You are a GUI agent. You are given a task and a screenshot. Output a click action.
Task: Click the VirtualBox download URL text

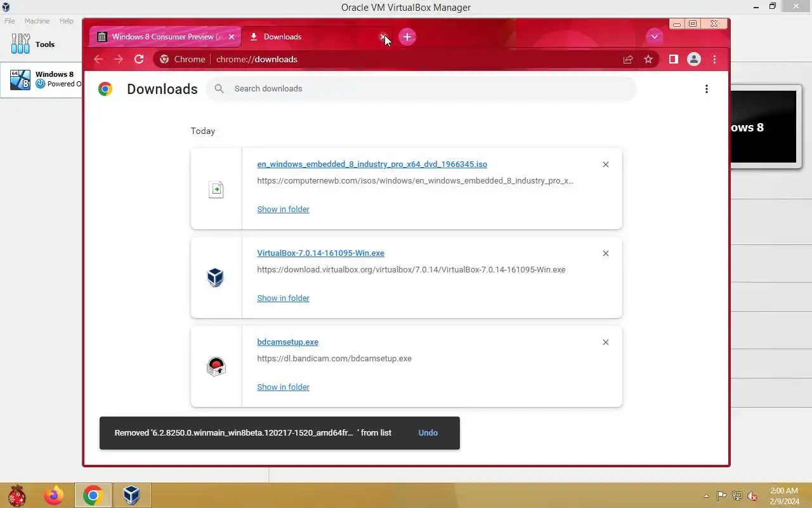pyautogui.click(x=411, y=269)
